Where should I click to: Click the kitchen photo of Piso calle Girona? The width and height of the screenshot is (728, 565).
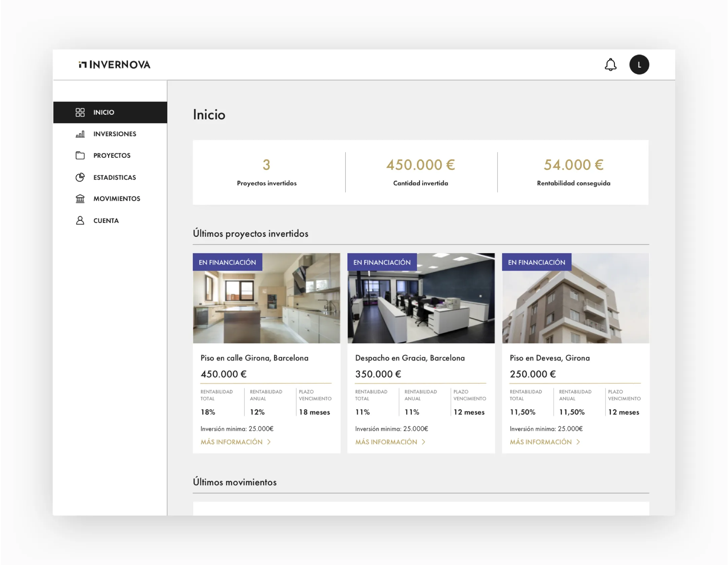click(x=266, y=303)
